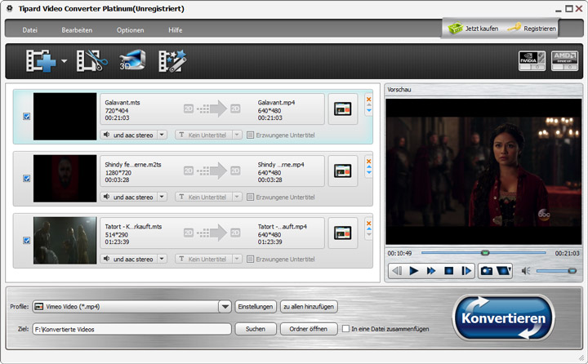Click the preview seek slider handle
Screen dimensions: 588x364
tap(485, 253)
